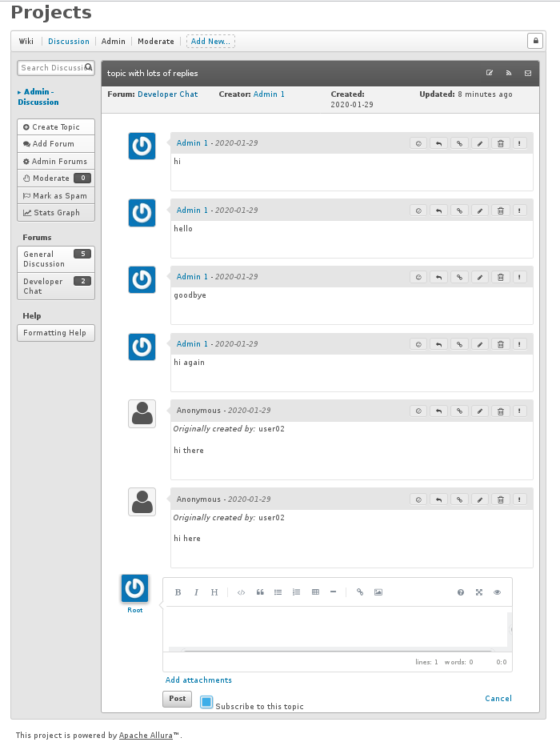Toggle the editor preview eye icon
The image size is (560, 750).
coord(497,592)
